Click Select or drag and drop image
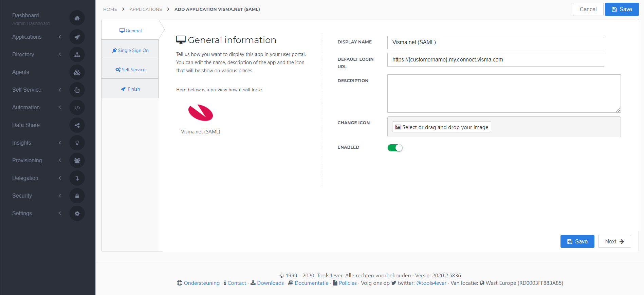Image resolution: width=644 pixels, height=295 pixels. click(x=441, y=127)
